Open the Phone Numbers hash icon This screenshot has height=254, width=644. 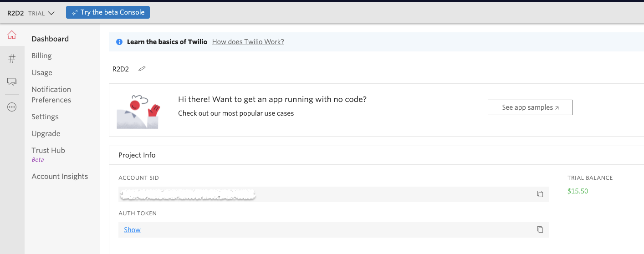(12, 58)
